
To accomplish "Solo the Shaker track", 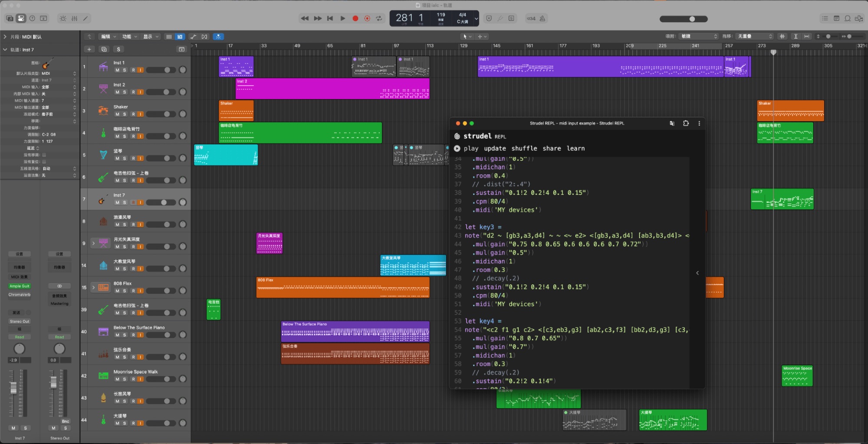I will point(125,114).
